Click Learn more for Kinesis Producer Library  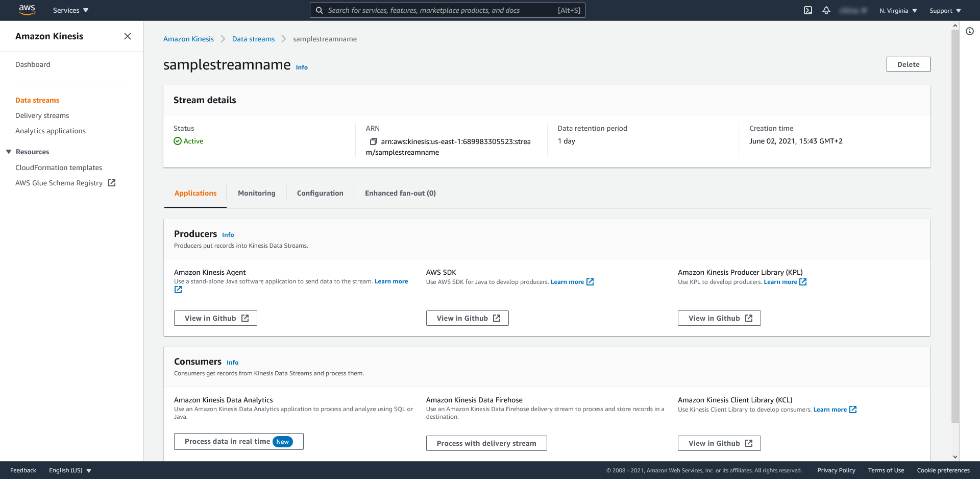(780, 282)
